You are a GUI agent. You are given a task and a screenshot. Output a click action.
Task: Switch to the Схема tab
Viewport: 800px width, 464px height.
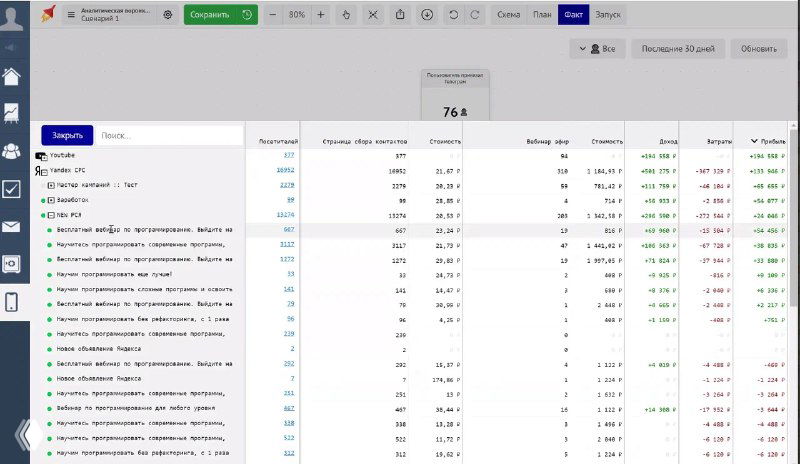[508, 15]
